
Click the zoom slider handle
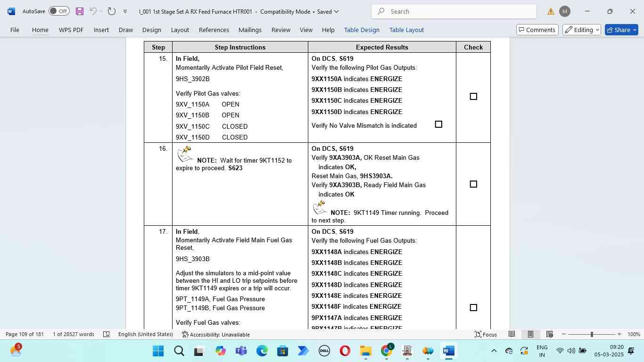tap(592, 334)
